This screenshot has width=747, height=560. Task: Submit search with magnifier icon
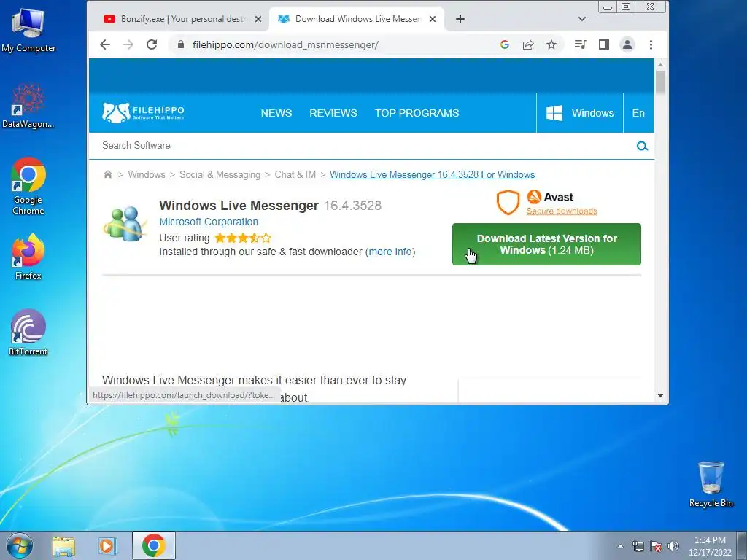(642, 146)
